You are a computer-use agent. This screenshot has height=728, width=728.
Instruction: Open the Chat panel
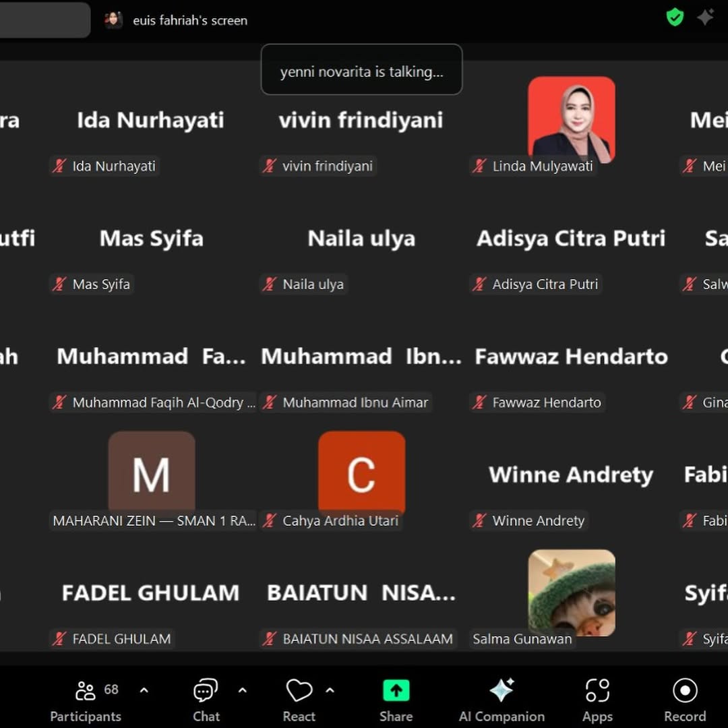[x=206, y=700]
